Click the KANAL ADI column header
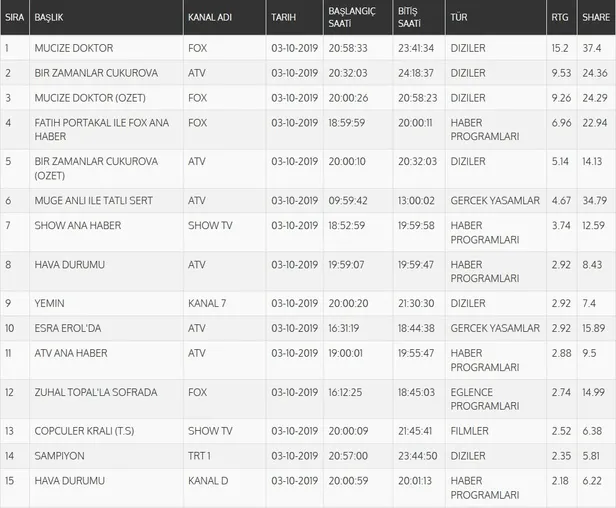 pos(213,18)
